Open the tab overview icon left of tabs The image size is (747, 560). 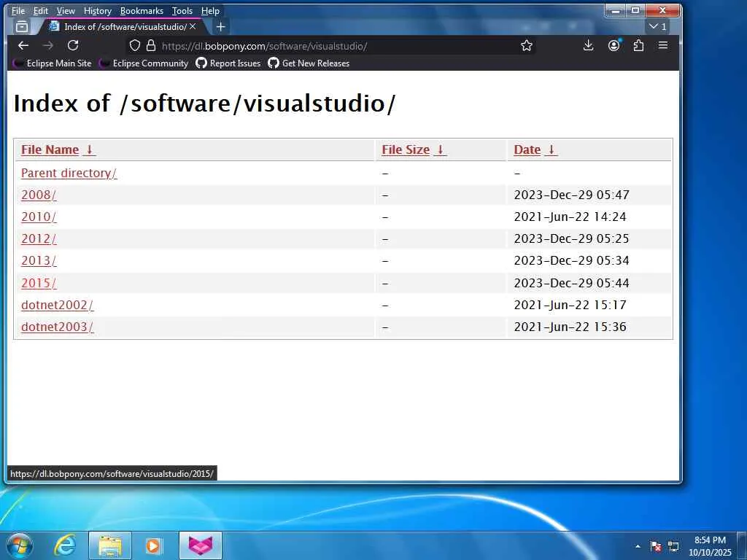click(22, 27)
